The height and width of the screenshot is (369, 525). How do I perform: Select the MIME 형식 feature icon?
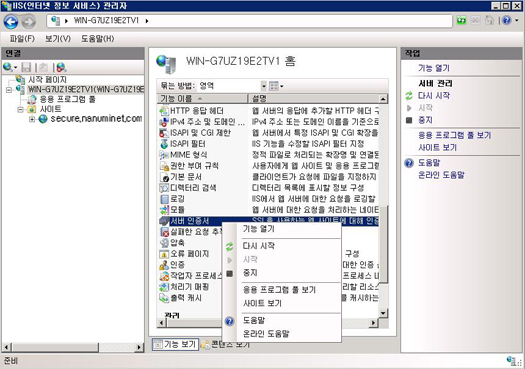(164, 155)
